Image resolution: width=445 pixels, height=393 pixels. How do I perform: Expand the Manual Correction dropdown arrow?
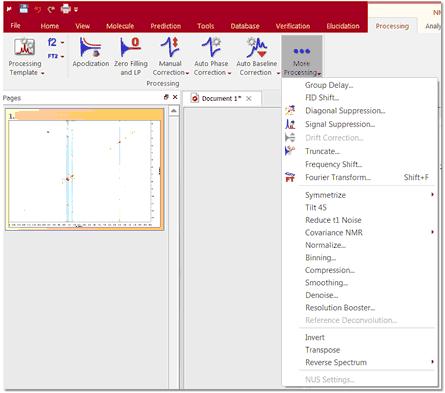click(x=187, y=73)
